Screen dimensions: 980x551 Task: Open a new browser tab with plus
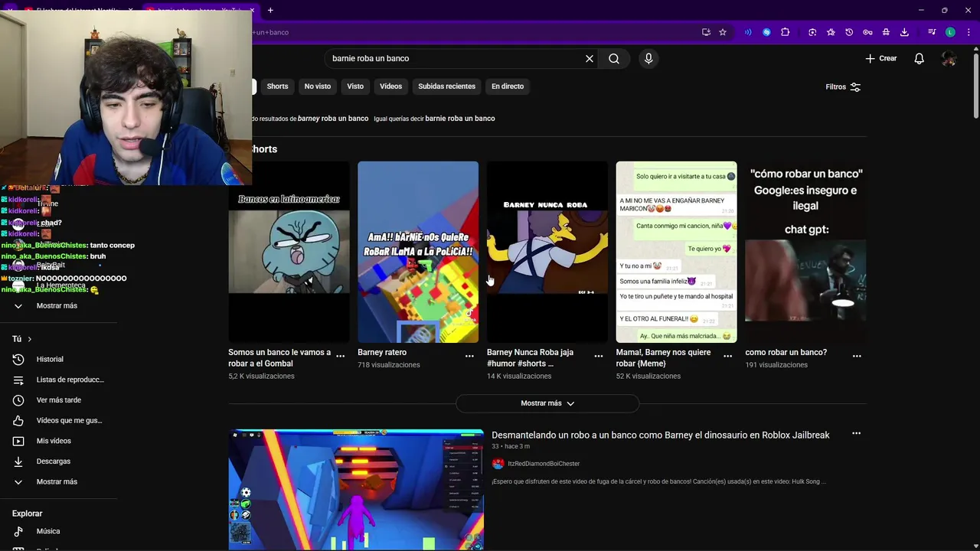pyautogui.click(x=270, y=10)
